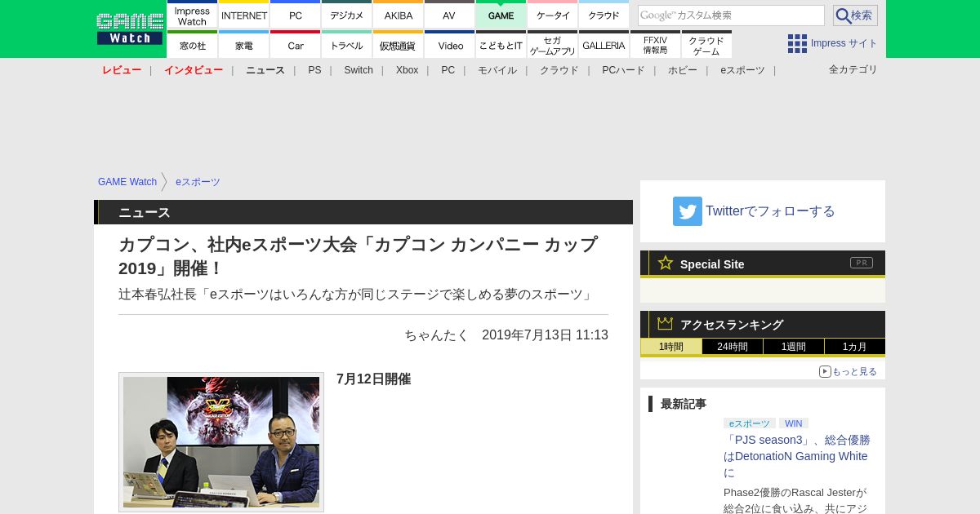
Task: Switch ranking to 1週間 tab
Action: coord(794,347)
